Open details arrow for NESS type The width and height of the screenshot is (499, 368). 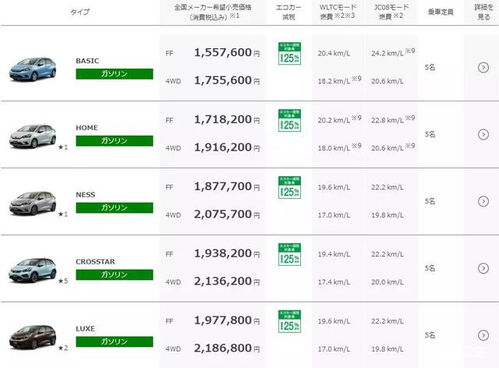(483, 201)
